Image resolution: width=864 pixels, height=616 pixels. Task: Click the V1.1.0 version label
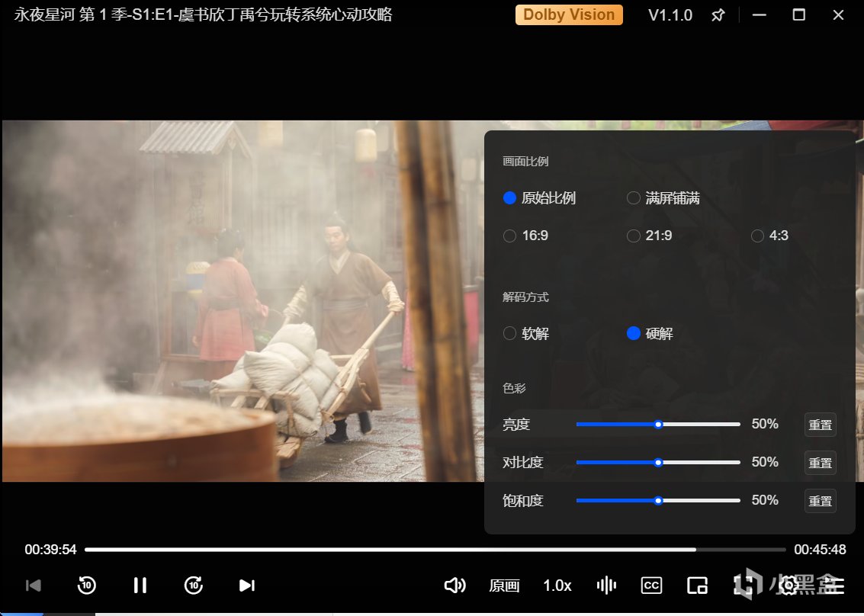670,15
